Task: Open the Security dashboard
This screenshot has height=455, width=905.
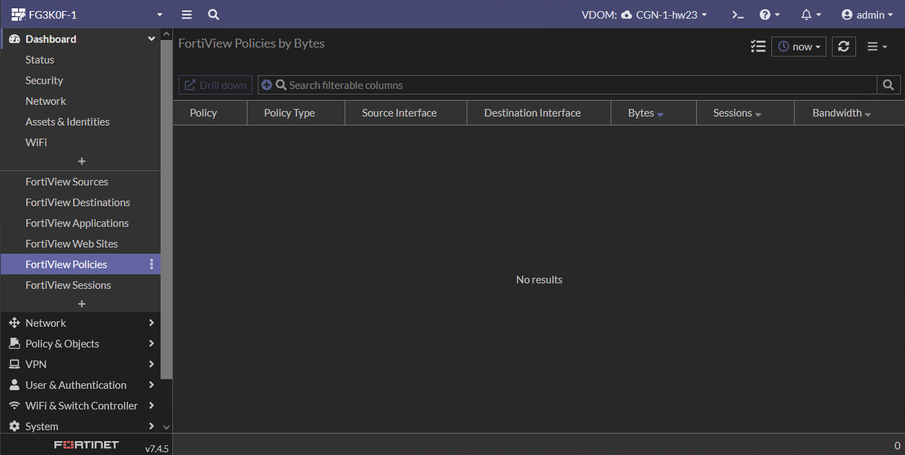Action: pyautogui.click(x=44, y=80)
